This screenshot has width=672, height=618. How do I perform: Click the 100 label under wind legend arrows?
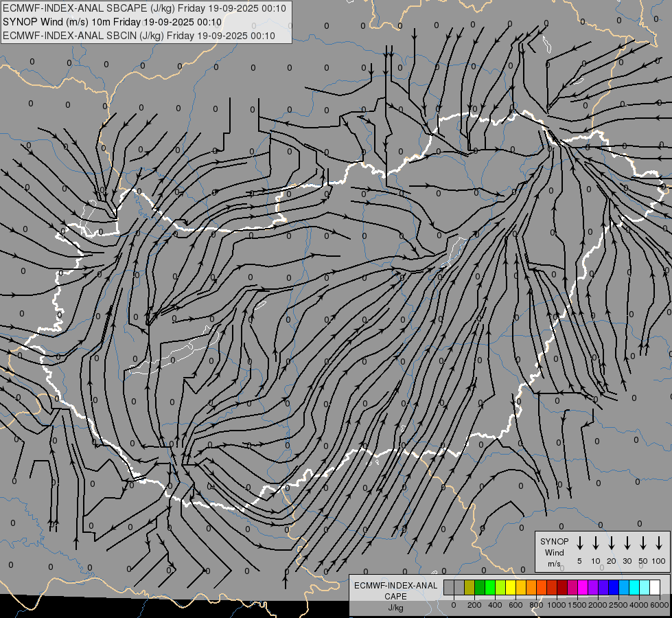click(659, 561)
